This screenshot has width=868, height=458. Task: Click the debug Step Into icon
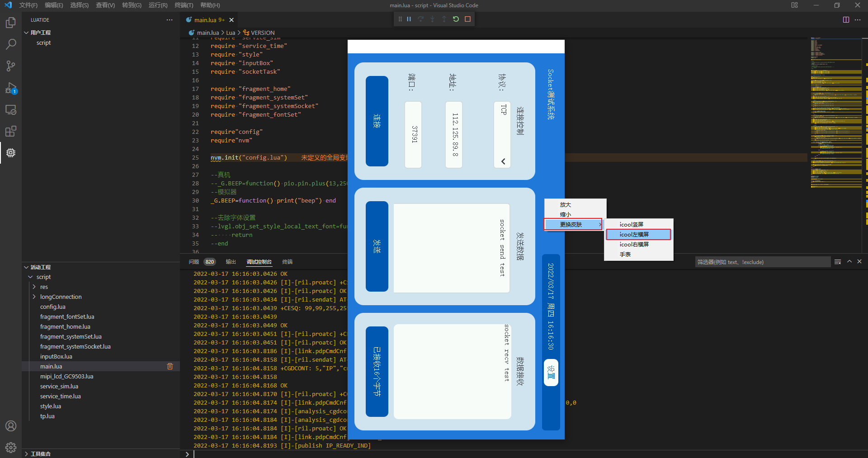point(432,19)
